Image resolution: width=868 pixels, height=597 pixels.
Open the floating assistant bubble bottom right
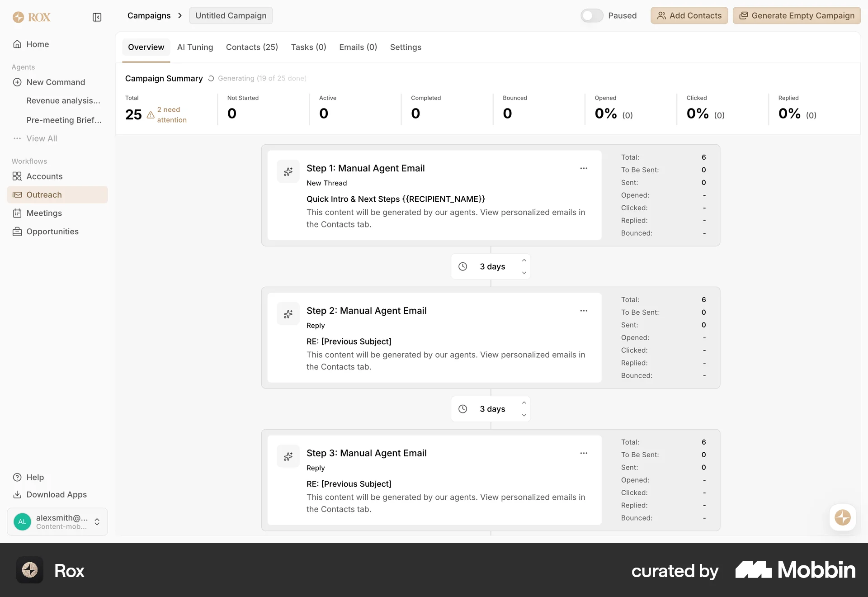(x=842, y=517)
